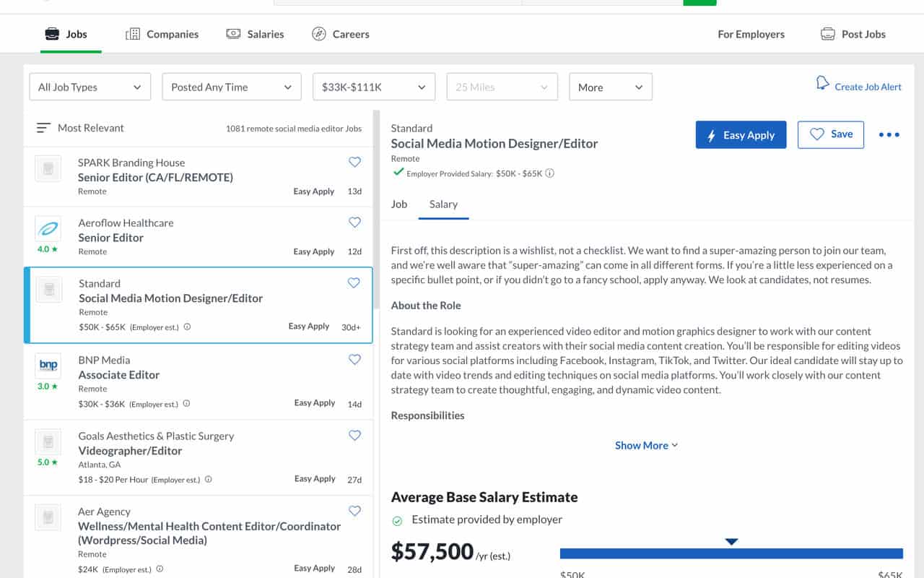Click the salary distribution bar
The width and height of the screenshot is (924, 578).
731,552
